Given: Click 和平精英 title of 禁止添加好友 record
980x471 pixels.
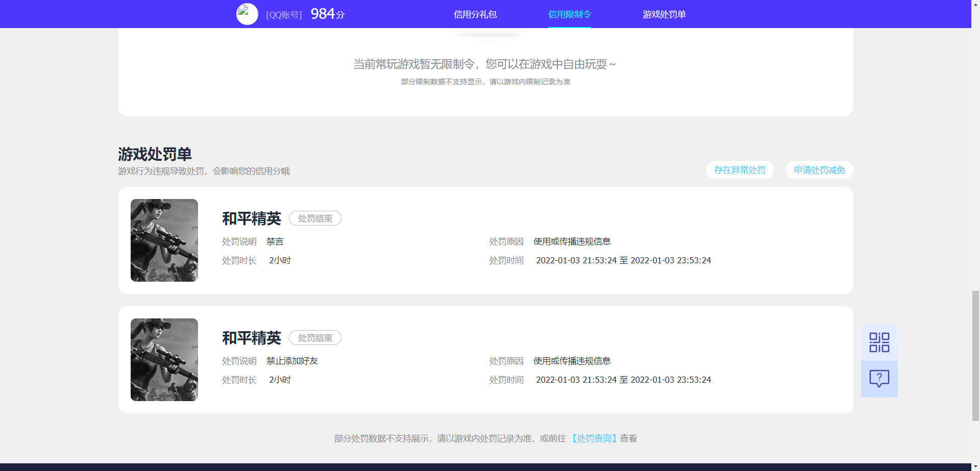Looking at the screenshot, I should click(252, 338).
